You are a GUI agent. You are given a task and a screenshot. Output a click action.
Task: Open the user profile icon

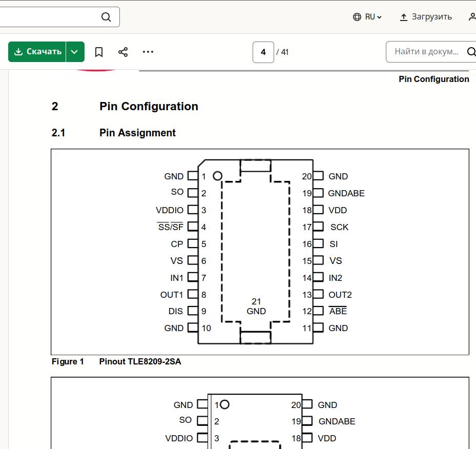(x=472, y=17)
